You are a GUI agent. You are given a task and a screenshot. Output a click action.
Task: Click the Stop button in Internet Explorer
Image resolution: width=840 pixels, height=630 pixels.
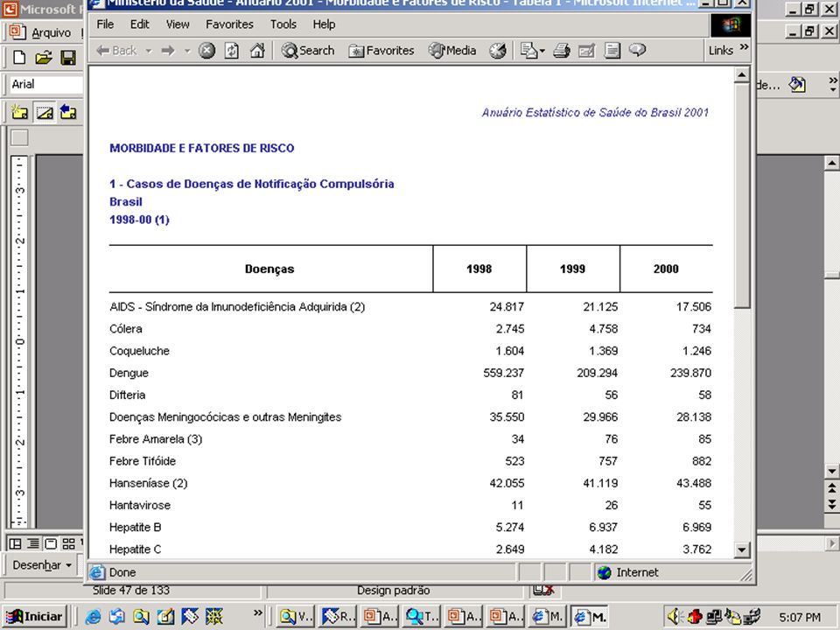pyautogui.click(x=206, y=51)
